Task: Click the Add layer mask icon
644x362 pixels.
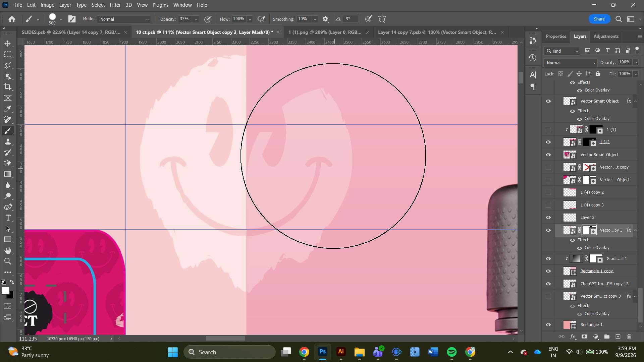Action: click(x=584, y=337)
